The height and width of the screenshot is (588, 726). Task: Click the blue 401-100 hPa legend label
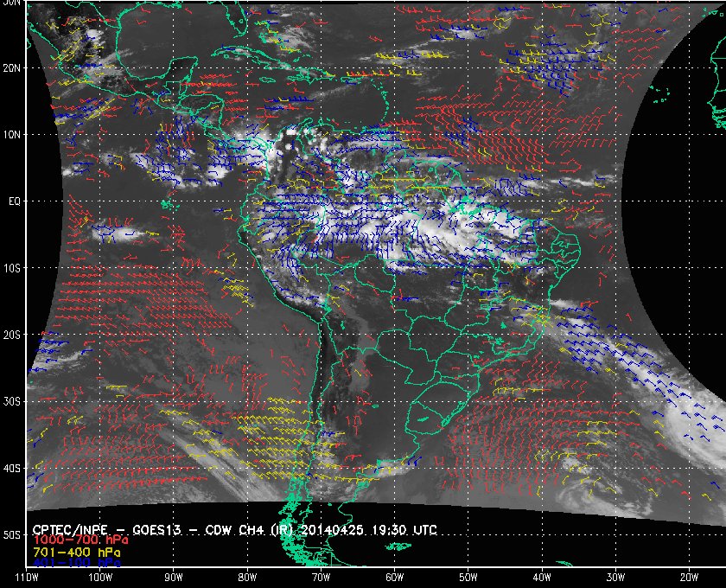click(76, 563)
